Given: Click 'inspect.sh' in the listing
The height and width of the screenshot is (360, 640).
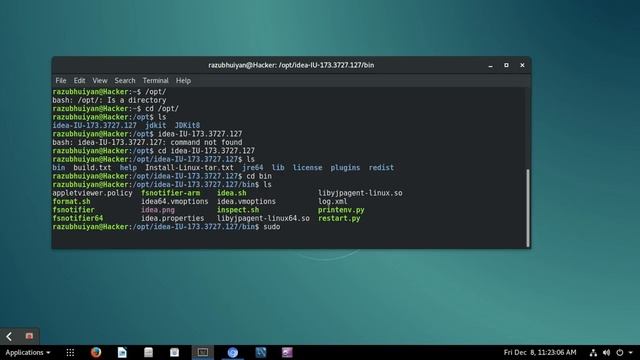Looking at the screenshot, I should click(x=238, y=210).
